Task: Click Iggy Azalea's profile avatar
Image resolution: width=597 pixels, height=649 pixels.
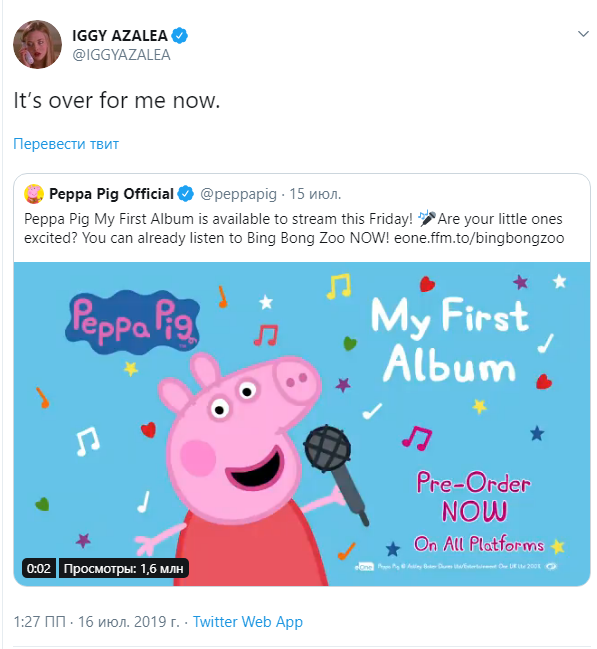Action: pos(37,44)
